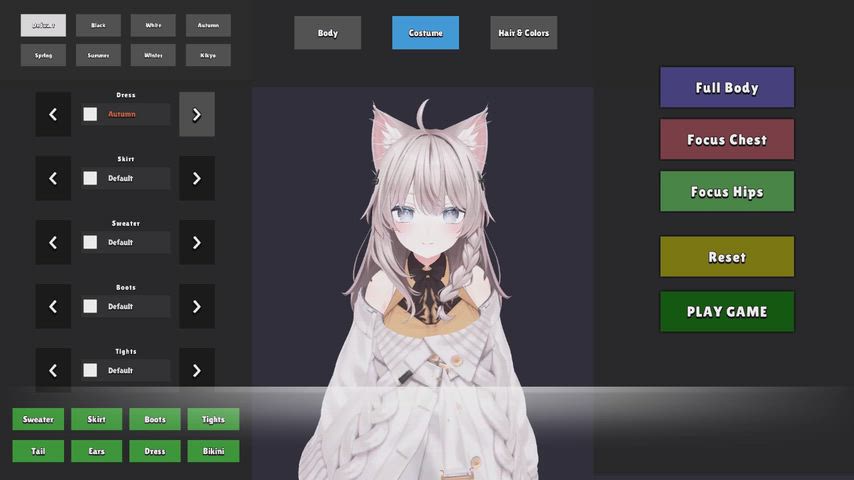Select the Kikyo costume preset

(x=208, y=55)
